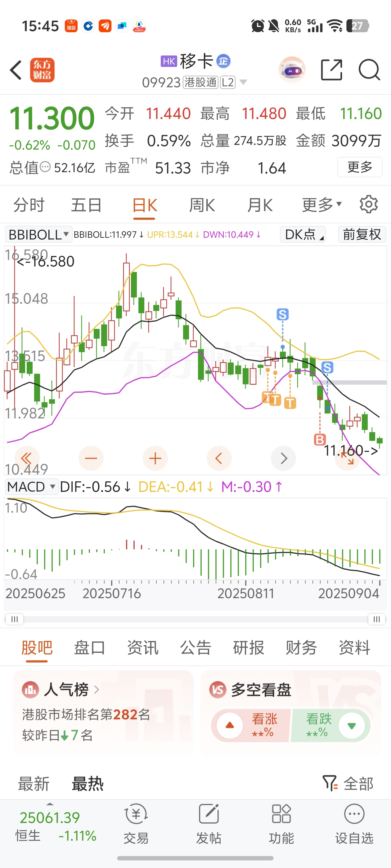Screen dimensions: 391x868
Task: Tap the red B buy marker
Action: click(x=320, y=439)
